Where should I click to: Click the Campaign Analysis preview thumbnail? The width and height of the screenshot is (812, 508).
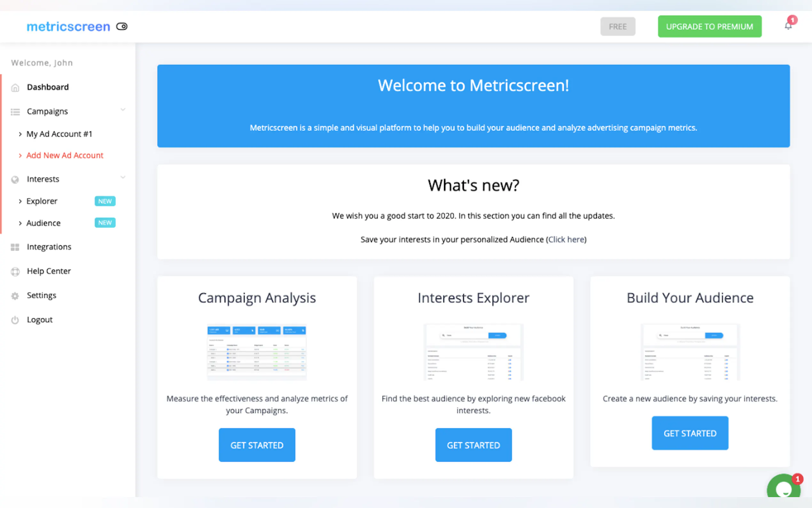(257, 352)
